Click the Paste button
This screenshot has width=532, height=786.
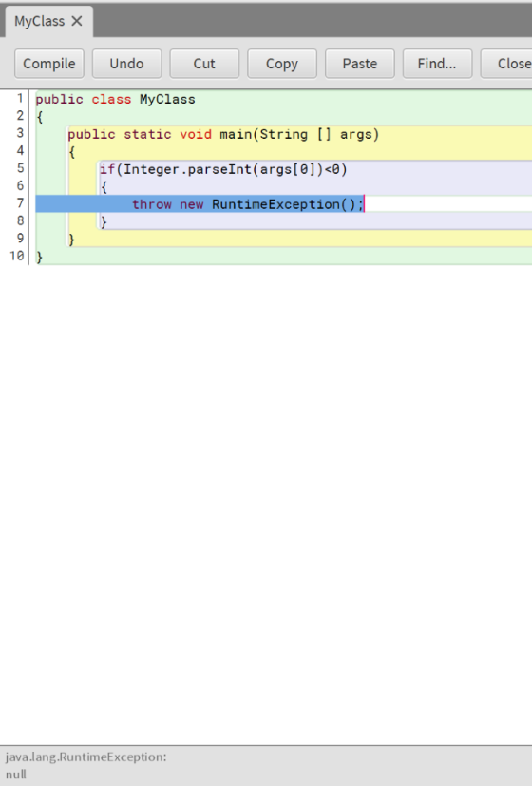(360, 64)
